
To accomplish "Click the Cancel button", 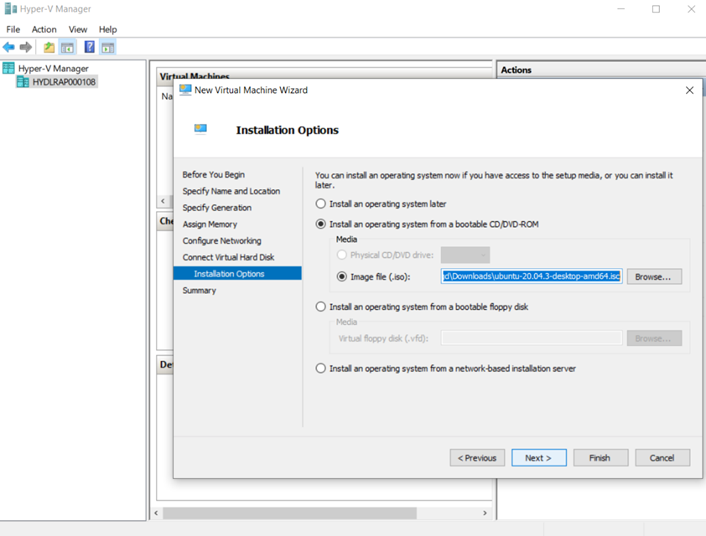I will [662, 458].
